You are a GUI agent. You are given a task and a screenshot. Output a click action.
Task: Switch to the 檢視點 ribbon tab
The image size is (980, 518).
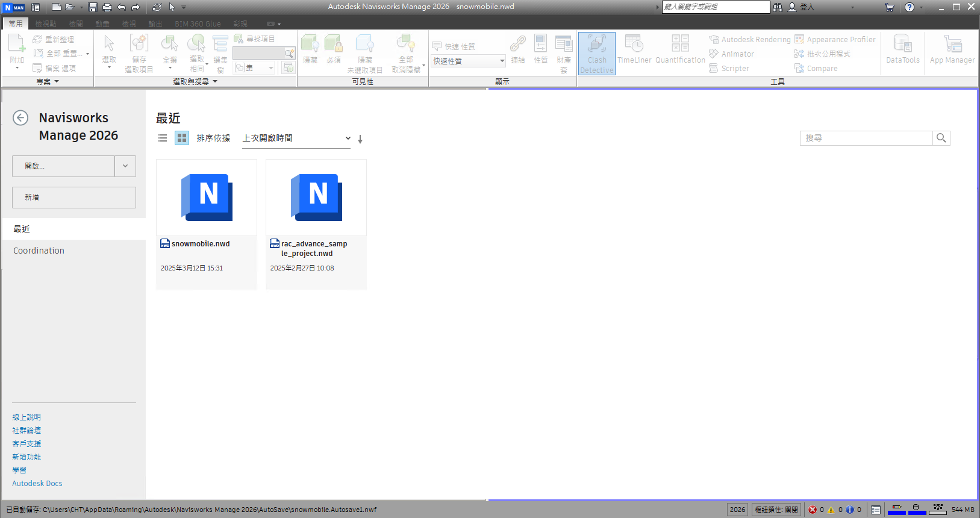tap(46, 23)
